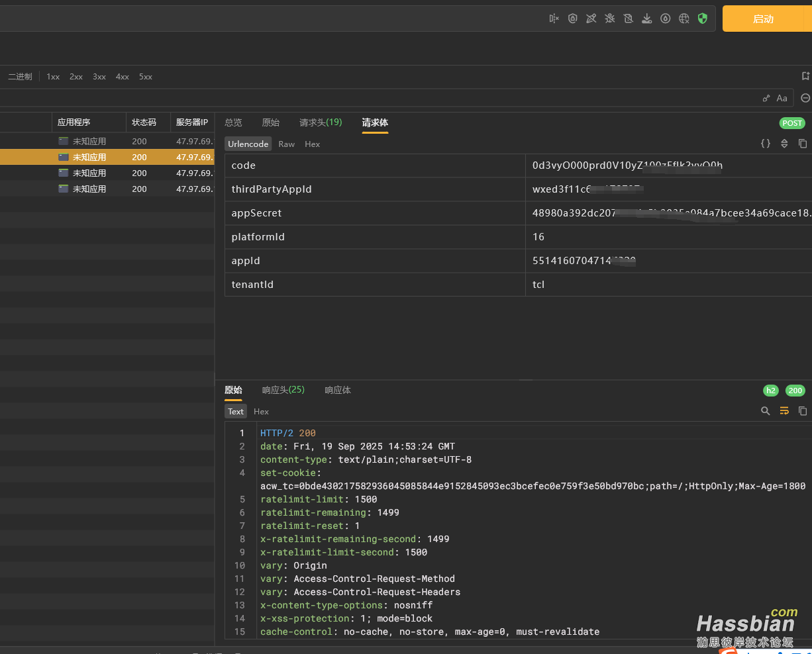Screen dimensions: 812x654
Task: Click the 状态码 column header
Action: [x=148, y=122]
